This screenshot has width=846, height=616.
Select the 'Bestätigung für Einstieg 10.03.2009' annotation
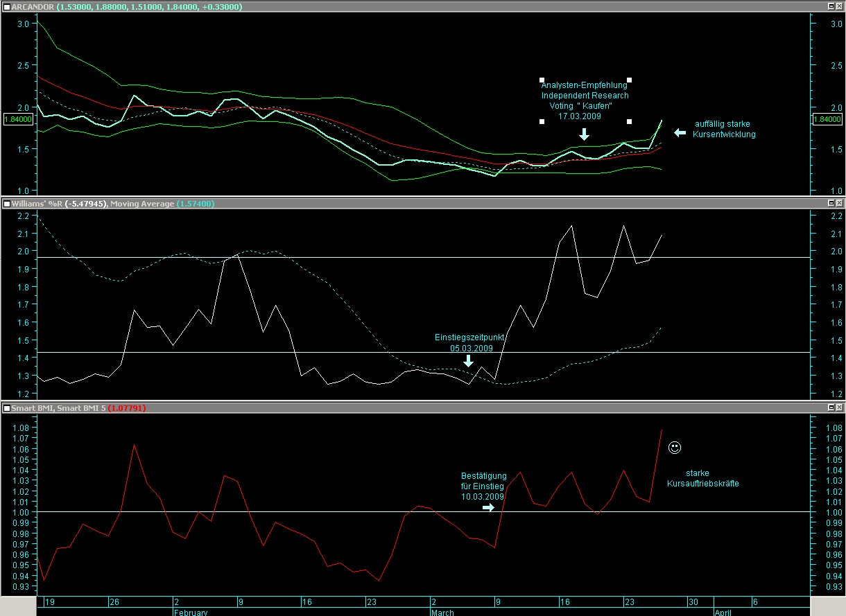tap(483, 486)
